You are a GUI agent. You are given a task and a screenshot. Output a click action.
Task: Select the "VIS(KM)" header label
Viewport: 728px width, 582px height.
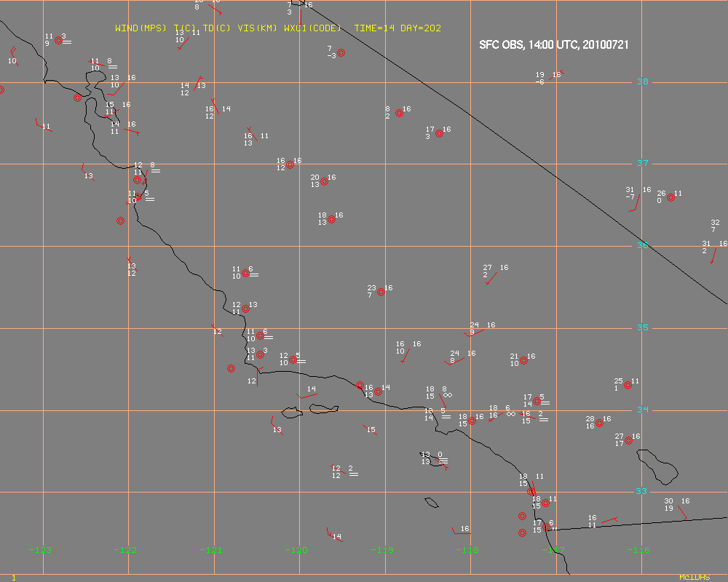click(x=257, y=28)
